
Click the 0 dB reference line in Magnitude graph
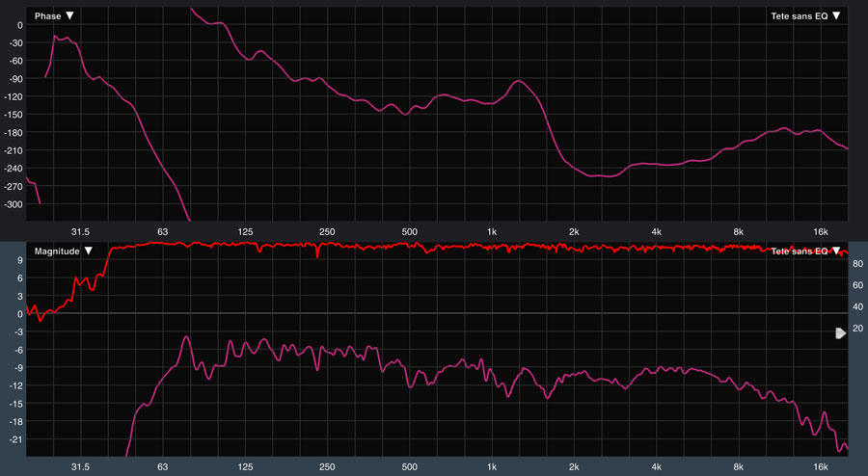437,313
